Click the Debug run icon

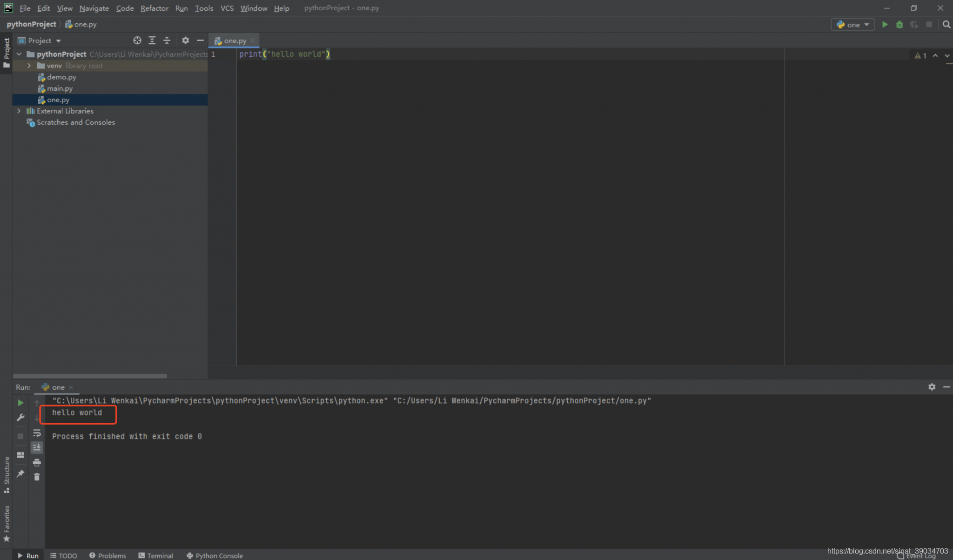(x=899, y=25)
